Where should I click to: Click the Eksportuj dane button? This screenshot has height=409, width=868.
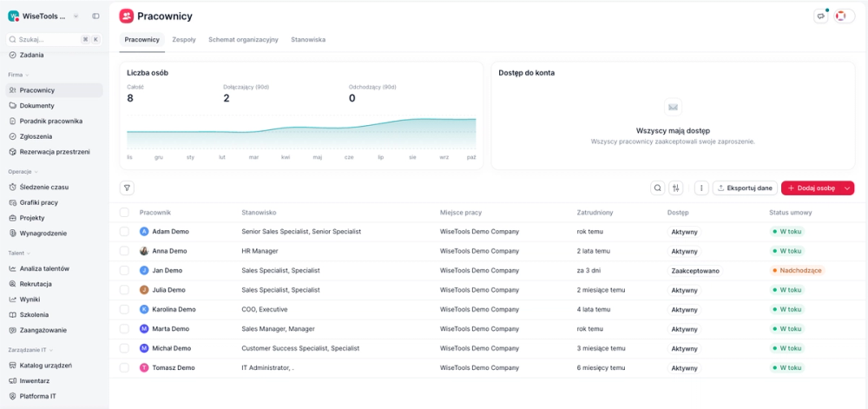click(x=745, y=188)
